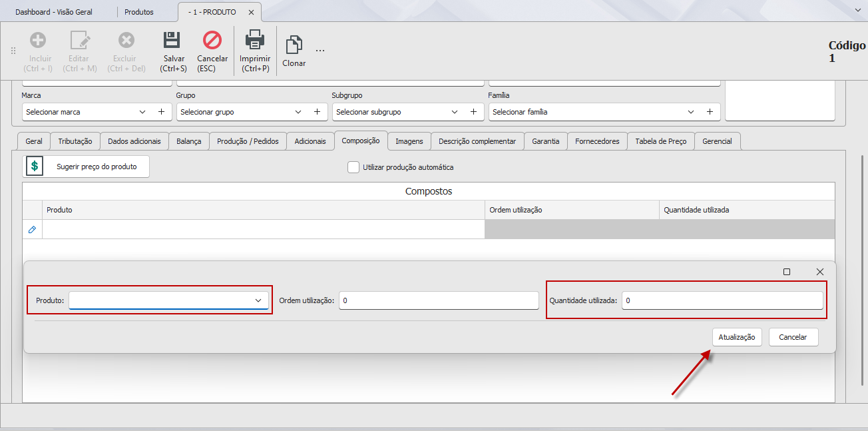Open Tabela de Preço tab
The width and height of the screenshot is (868, 431).
pyautogui.click(x=661, y=141)
